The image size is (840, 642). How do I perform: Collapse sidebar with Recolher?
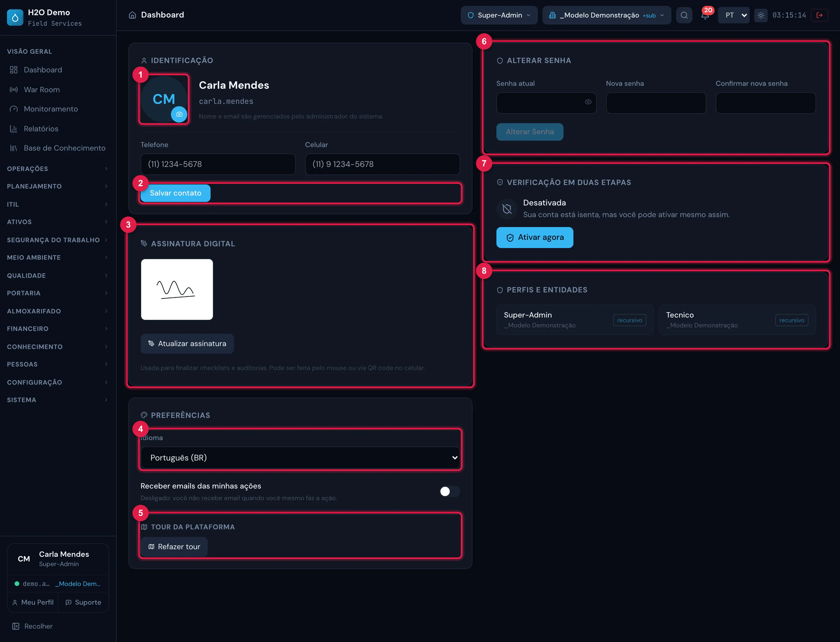coord(32,626)
